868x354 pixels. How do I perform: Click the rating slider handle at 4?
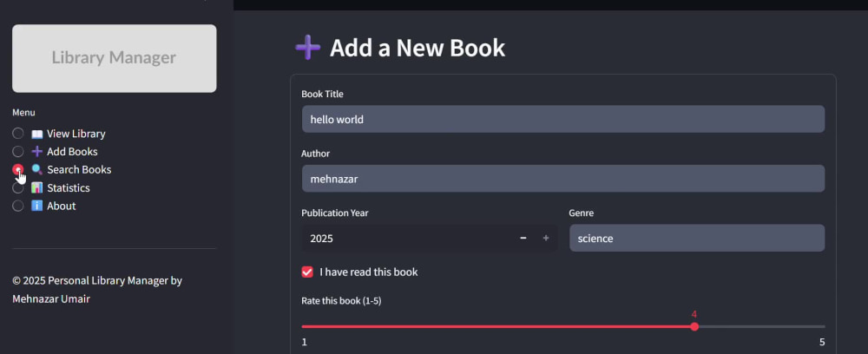(x=694, y=326)
